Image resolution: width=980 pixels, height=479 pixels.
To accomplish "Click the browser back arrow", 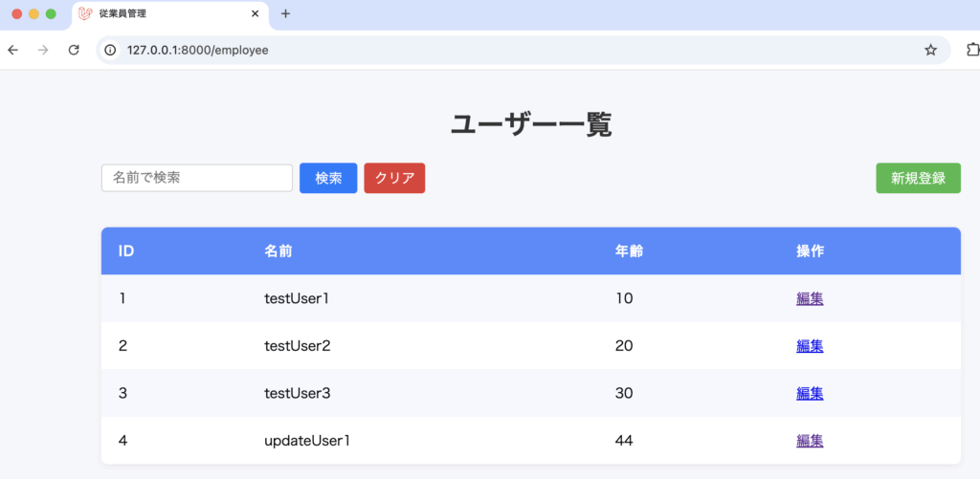I will [12, 50].
